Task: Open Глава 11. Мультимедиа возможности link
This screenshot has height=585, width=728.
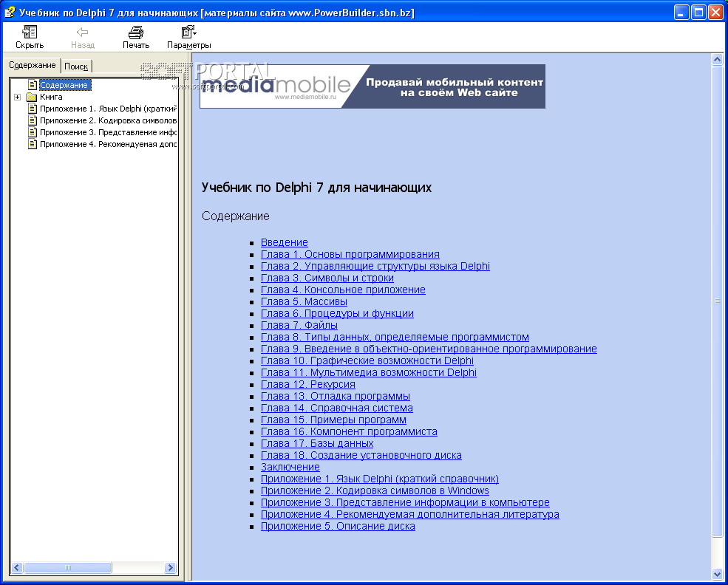Action: click(x=369, y=372)
